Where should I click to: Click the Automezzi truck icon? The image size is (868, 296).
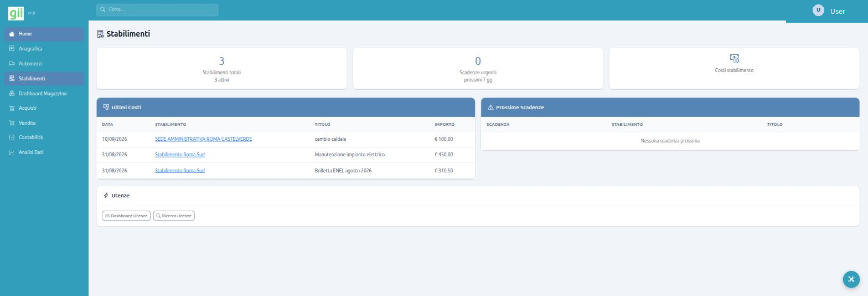(12, 64)
